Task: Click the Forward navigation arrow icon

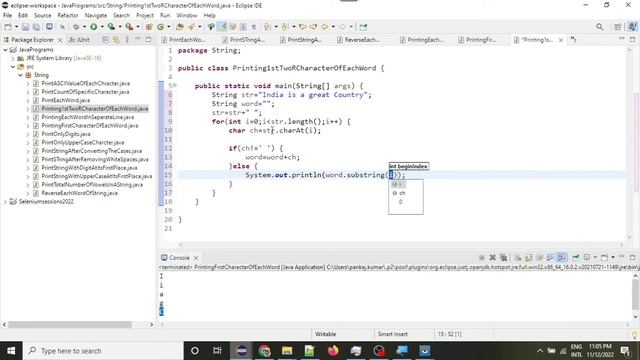Action: 342,27
